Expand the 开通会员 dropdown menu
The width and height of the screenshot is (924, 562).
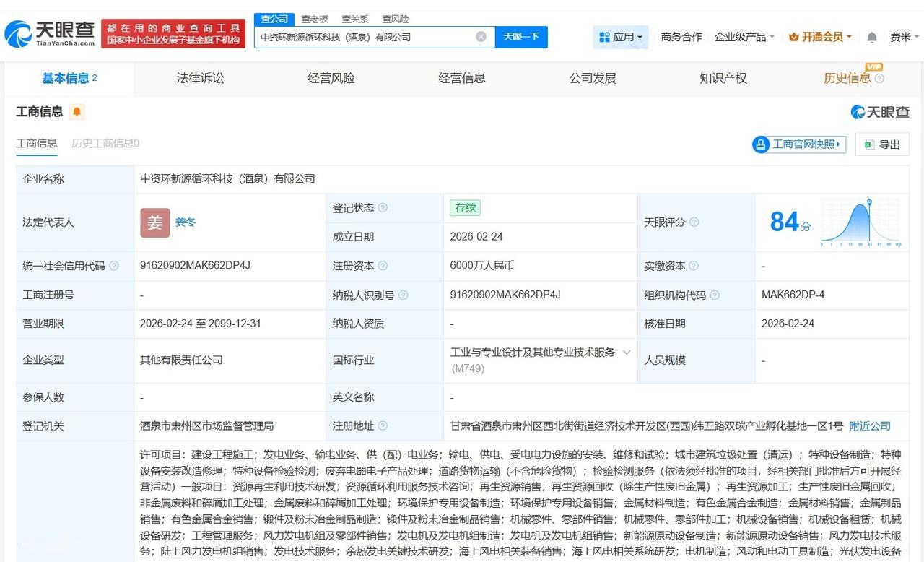[x=849, y=36]
